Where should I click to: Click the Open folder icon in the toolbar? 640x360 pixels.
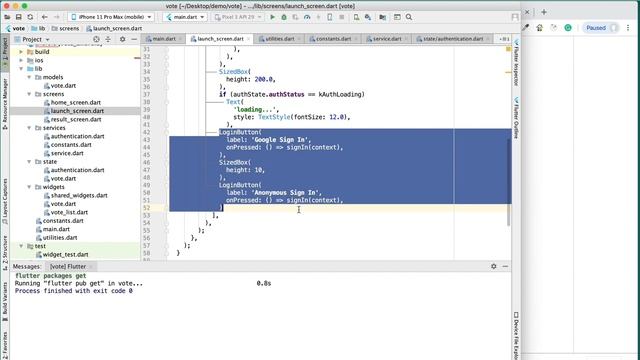[x=7, y=17]
